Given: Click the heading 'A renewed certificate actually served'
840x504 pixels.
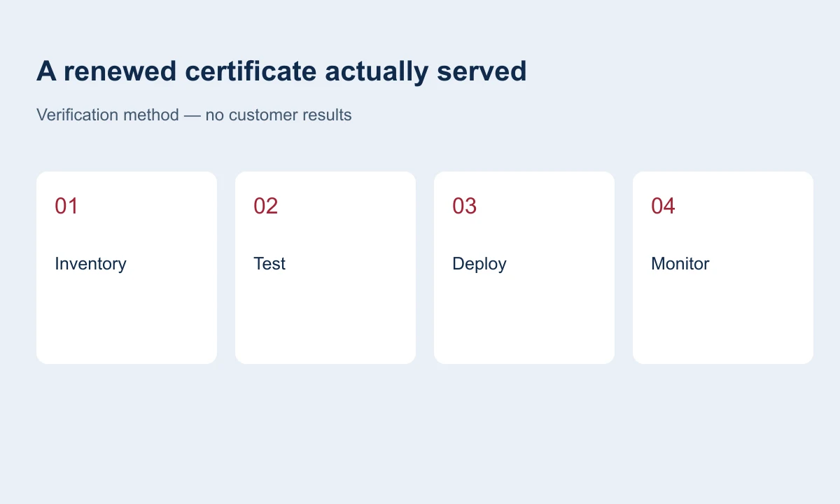Looking at the screenshot, I should [281, 71].
